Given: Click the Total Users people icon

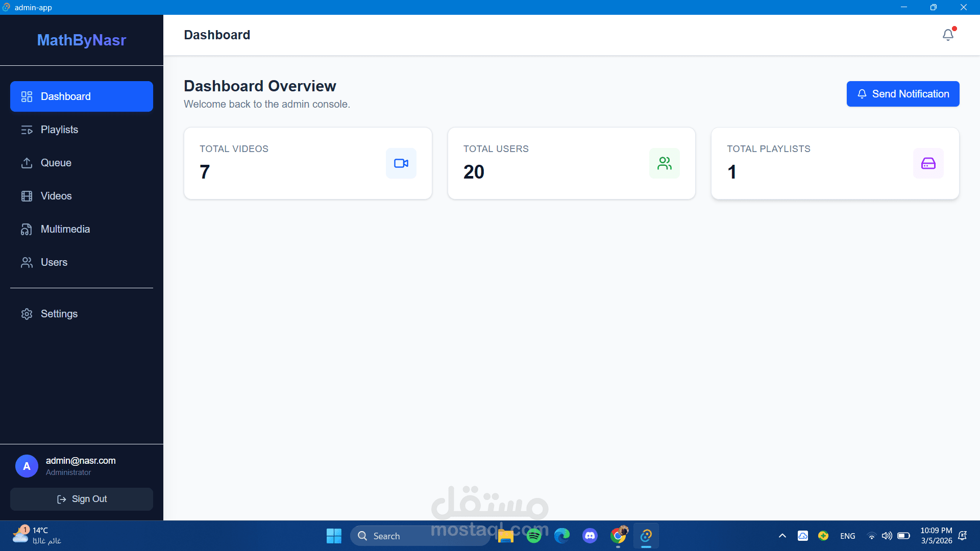Looking at the screenshot, I should pos(664,163).
